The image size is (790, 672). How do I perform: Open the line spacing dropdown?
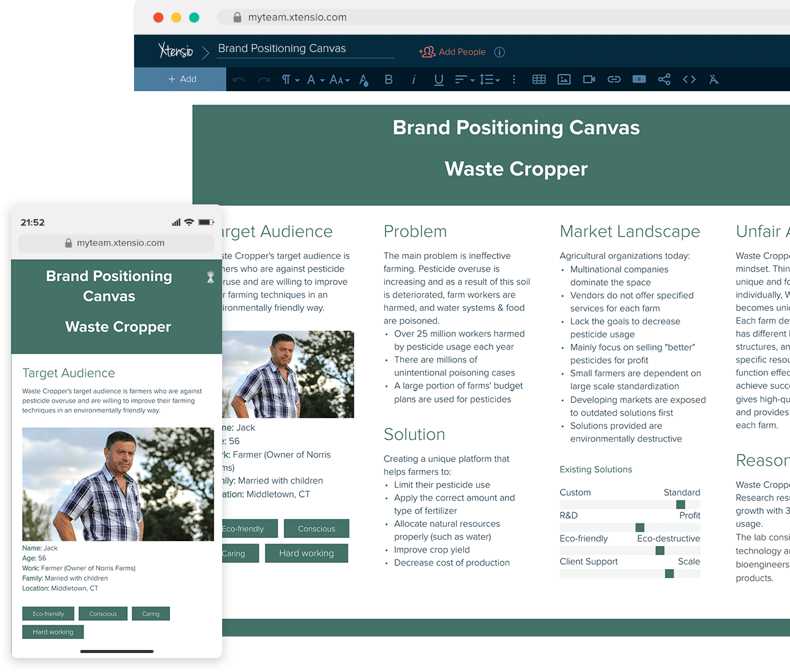[x=489, y=79]
